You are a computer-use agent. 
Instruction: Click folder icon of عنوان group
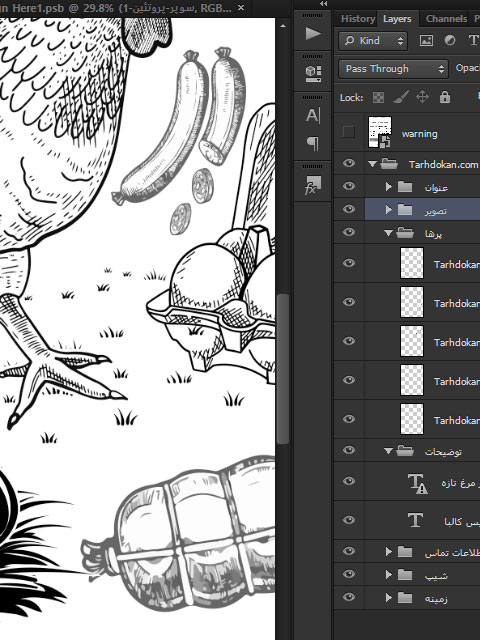(405, 187)
